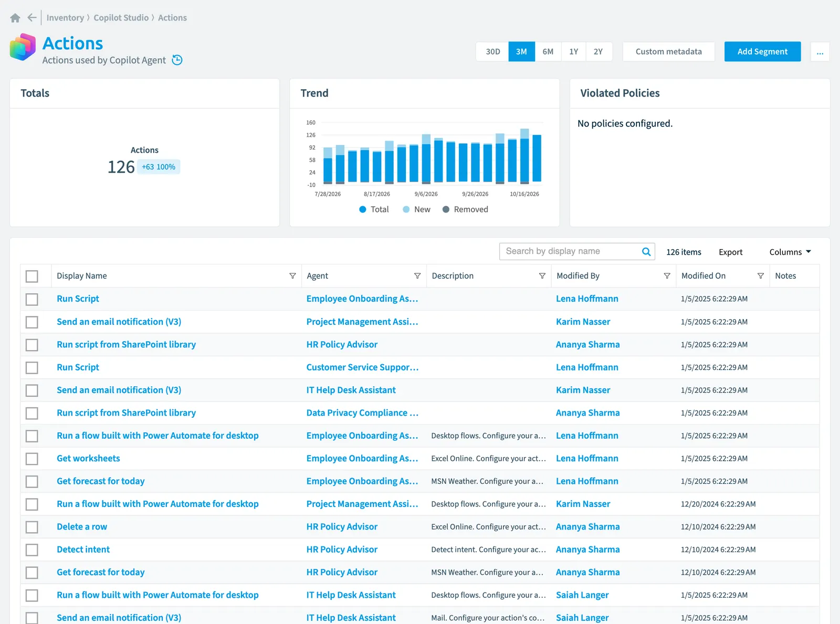This screenshot has width=840, height=624.
Task: Open the Data Privacy Compliance agent link
Action: pos(362,413)
